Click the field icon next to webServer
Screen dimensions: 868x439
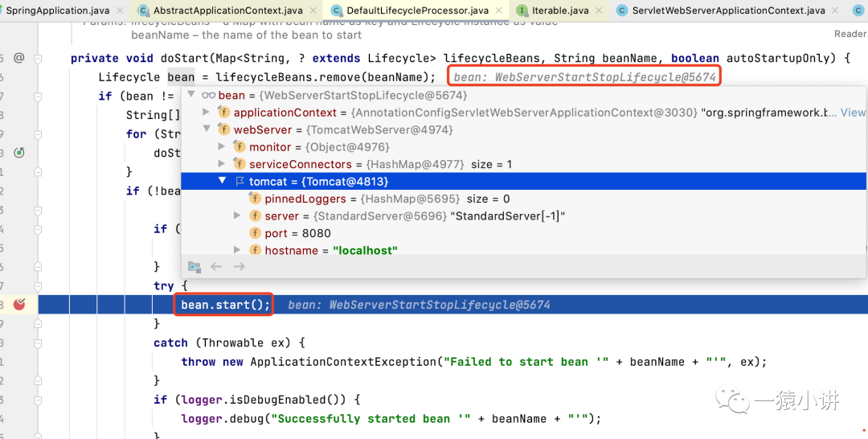click(x=223, y=129)
